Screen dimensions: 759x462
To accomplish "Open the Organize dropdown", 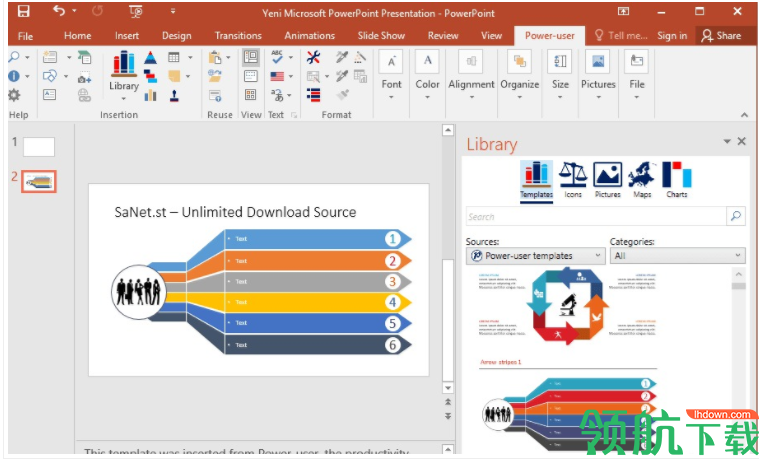I will [519, 75].
